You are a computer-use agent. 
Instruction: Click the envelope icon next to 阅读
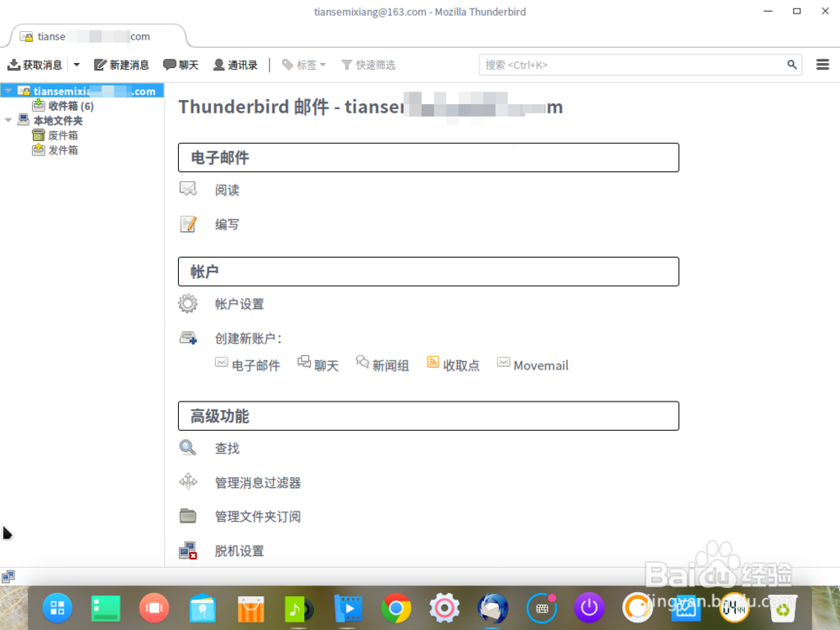click(188, 189)
